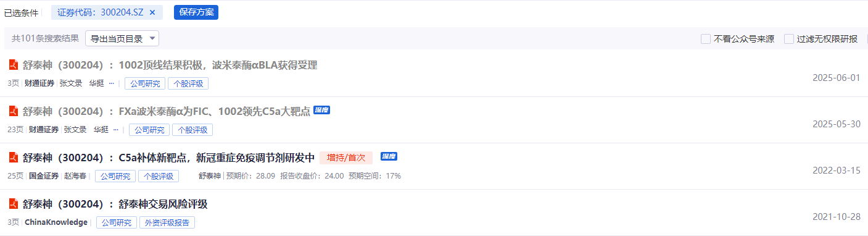Enable 过滤无权限研报 checkbox
Screen dimensions: 868x236
tap(789, 39)
